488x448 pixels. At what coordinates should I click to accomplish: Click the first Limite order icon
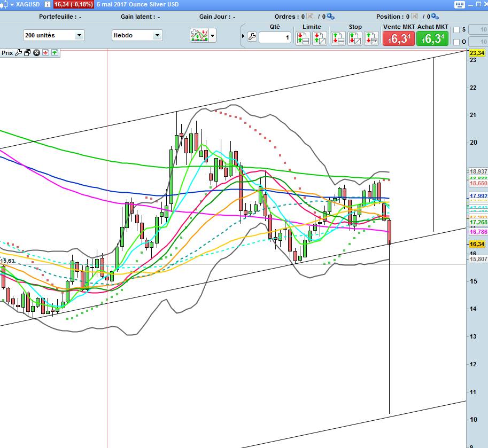[303, 38]
